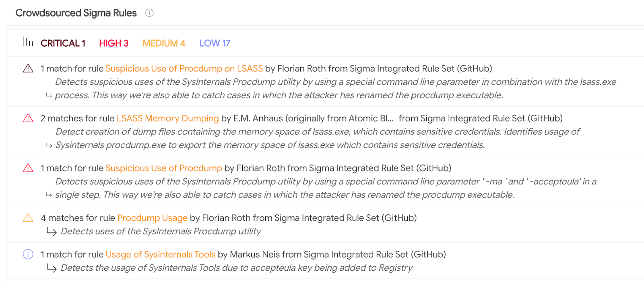Show MEDIUM 4 severity matches
This screenshot has width=644, height=282.
[x=164, y=43]
